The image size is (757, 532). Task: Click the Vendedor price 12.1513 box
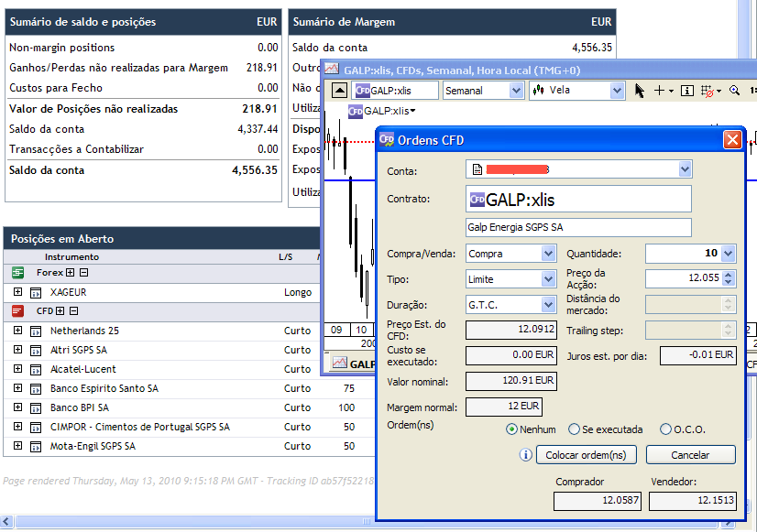pyautogui.click(x=692, y=501)
